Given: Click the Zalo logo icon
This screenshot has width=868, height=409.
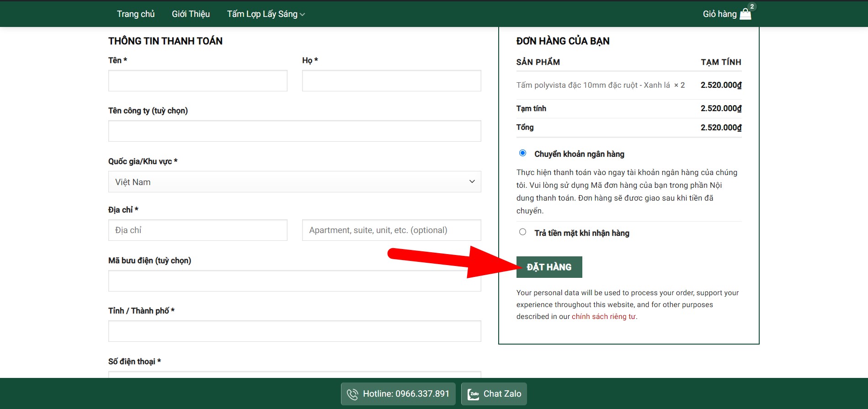Looking at the screenshot, I should [x=473, y=394].
